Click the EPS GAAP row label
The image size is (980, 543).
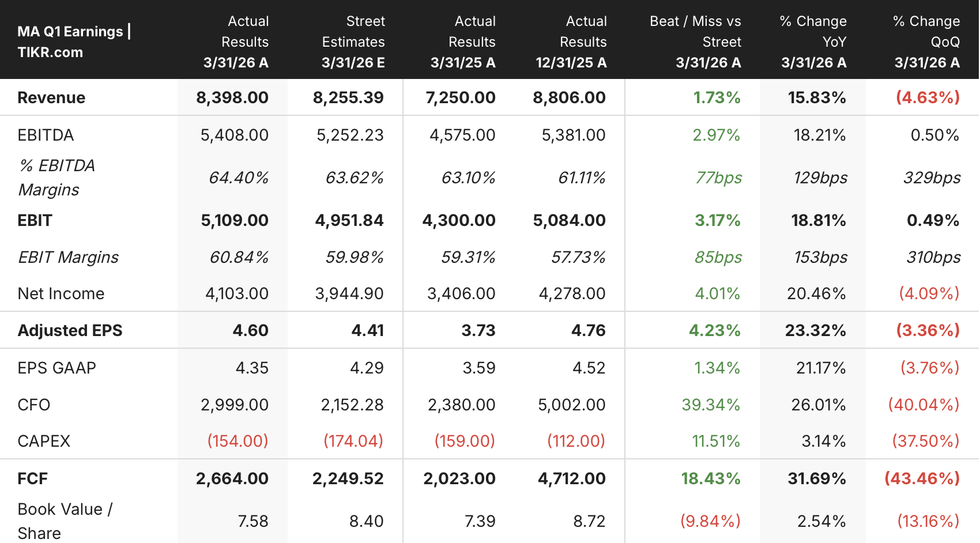56,368
